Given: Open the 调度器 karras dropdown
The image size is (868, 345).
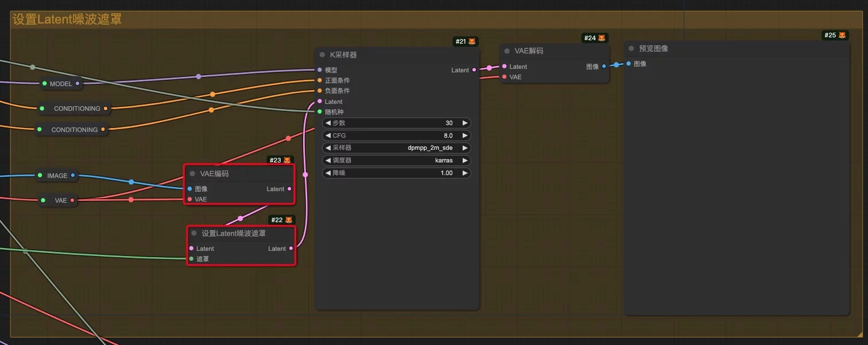Looking at the screenshot, I should (x=396, y=161).
